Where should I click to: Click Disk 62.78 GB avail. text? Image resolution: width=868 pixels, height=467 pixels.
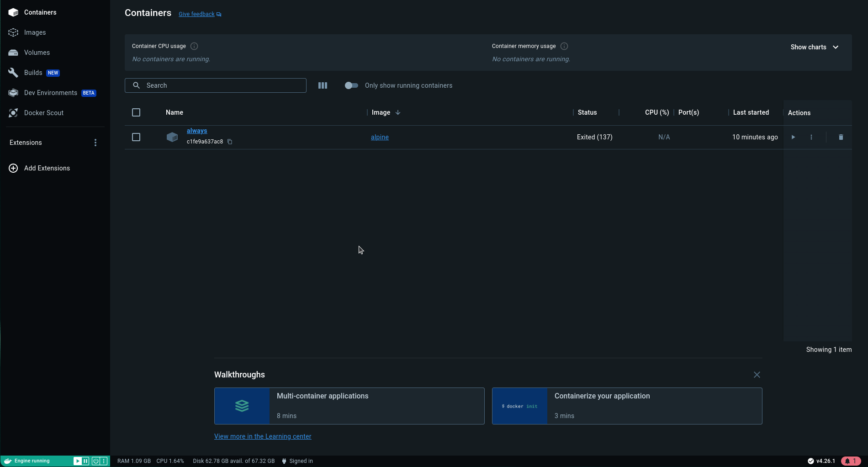click(234, 461)
